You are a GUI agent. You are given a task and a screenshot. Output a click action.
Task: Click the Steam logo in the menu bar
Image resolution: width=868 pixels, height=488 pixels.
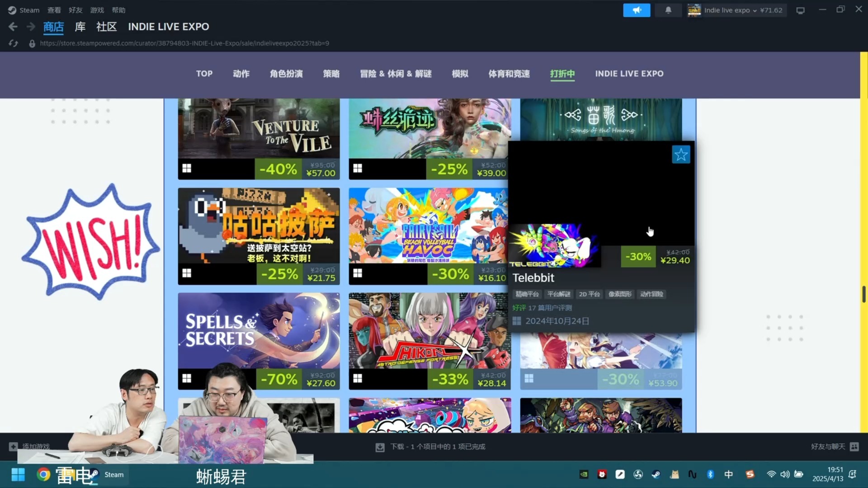click(12, 10)
